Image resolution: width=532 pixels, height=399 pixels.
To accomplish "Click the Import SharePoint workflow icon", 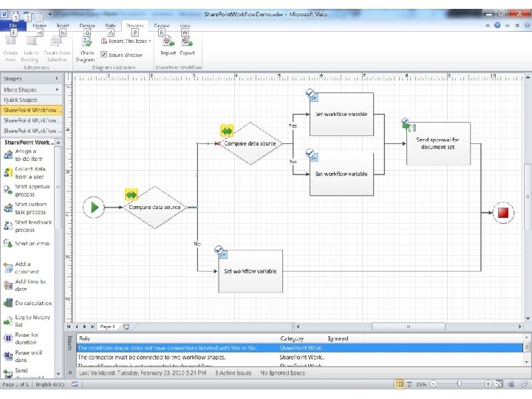I will pyautogui.click(x=168, y=41).
